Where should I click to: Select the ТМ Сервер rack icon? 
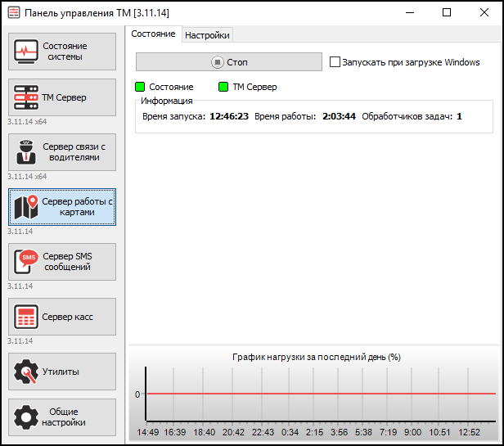click(26, 97)
